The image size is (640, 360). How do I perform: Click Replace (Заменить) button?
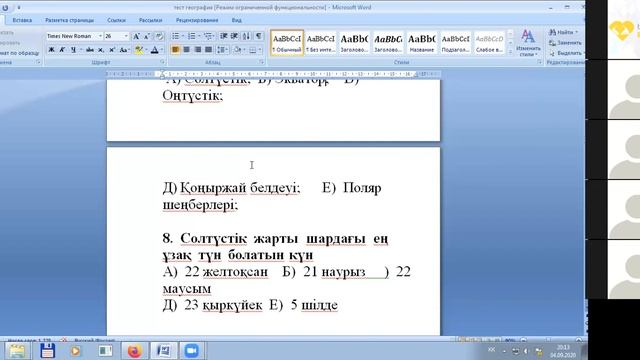[565, 43]
